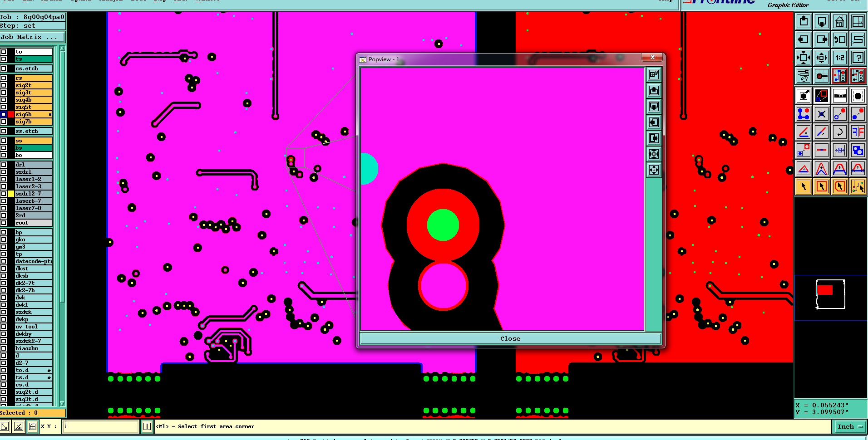Toggle the checkbox for layer biaozhu
Viewport: 868px width, 440px height.
coord(4,348)
